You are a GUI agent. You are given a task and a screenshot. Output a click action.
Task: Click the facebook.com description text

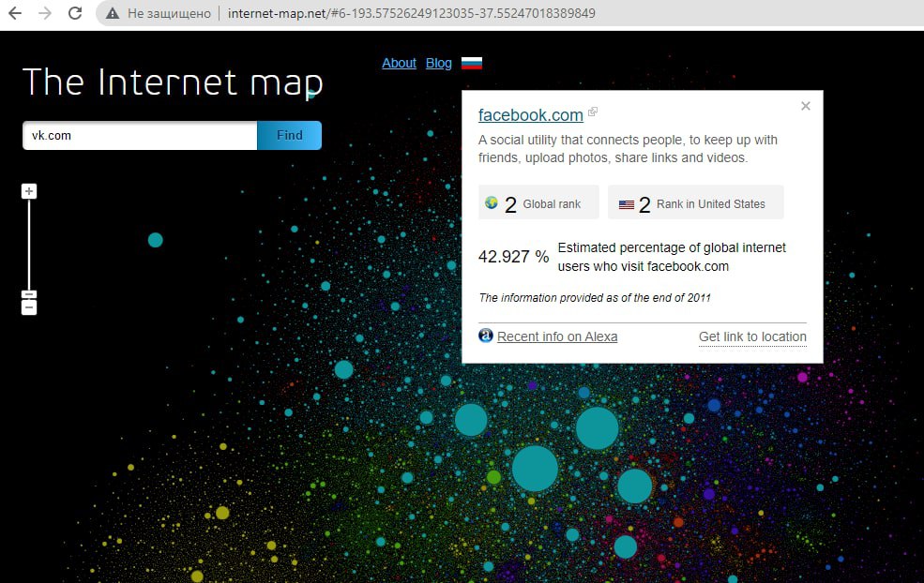tap(628, 149)
